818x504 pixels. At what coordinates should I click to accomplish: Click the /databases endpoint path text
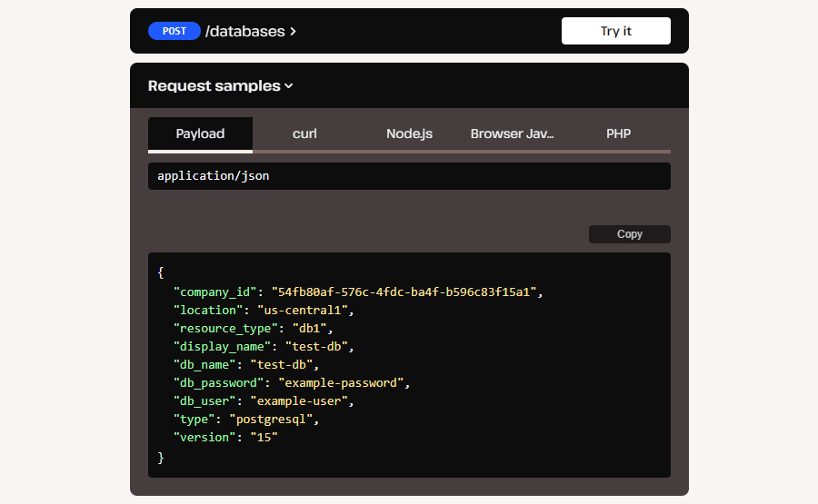pos(245,31)
